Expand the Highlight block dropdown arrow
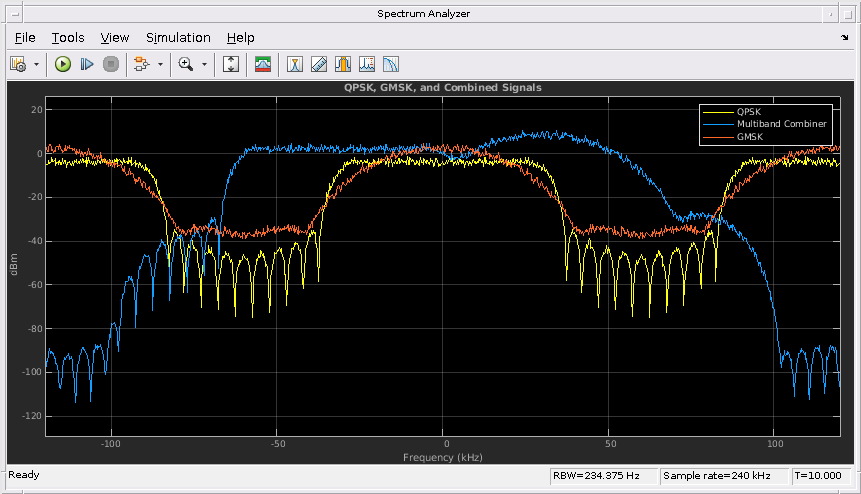 [x=159, y=64]
